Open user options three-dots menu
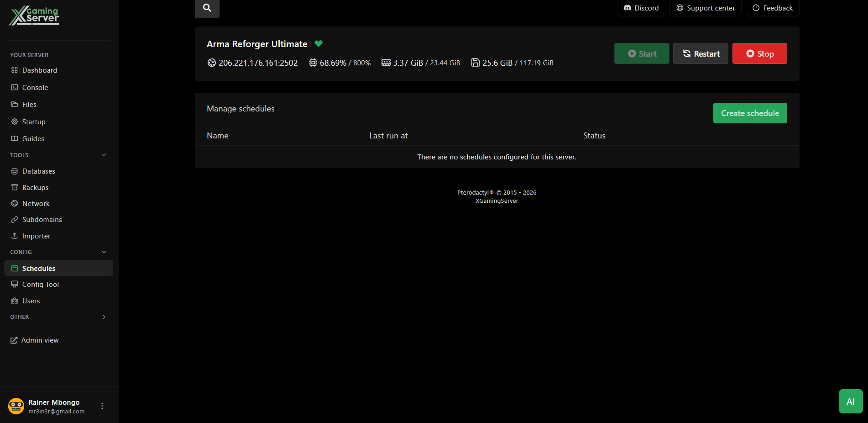This screenshot has height=423, width=868. click(102, 406)
